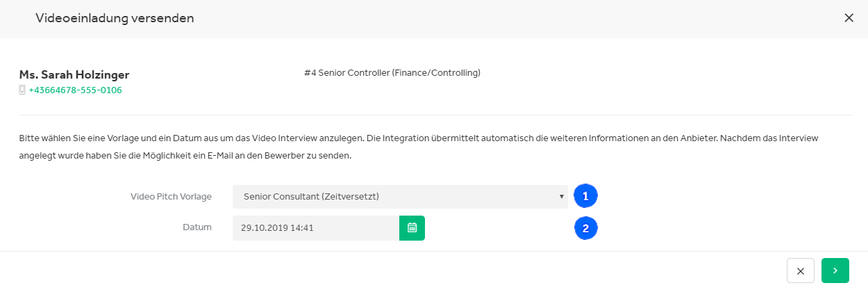Expand the Video Pitch Vorlage dropdown arrow

(561, 197)
